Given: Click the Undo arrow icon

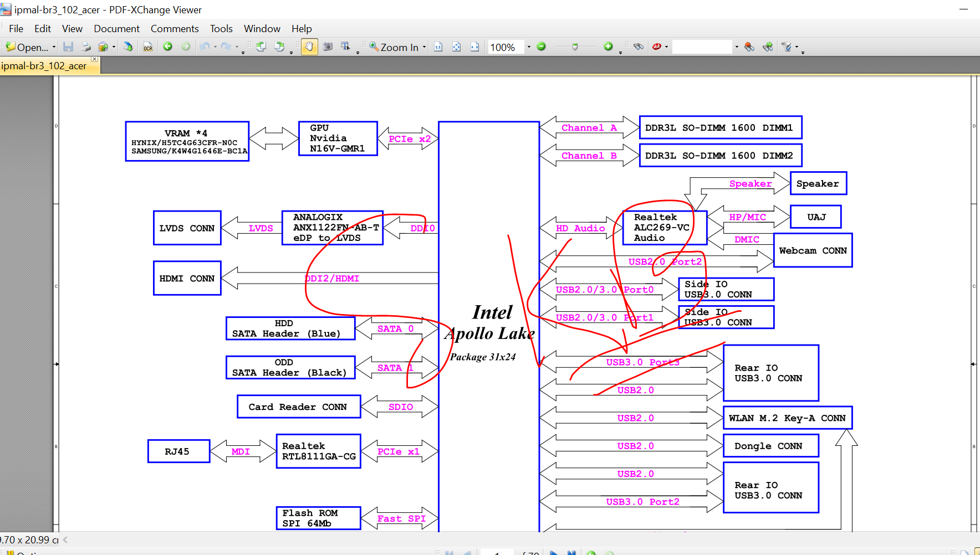Looking at the screenshot, I should 205,47.
